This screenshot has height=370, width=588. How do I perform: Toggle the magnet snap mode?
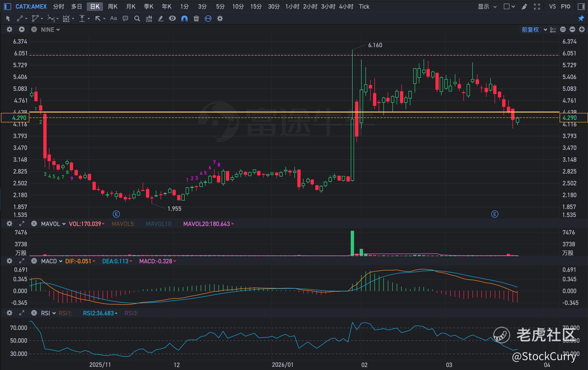click(184, 18)
